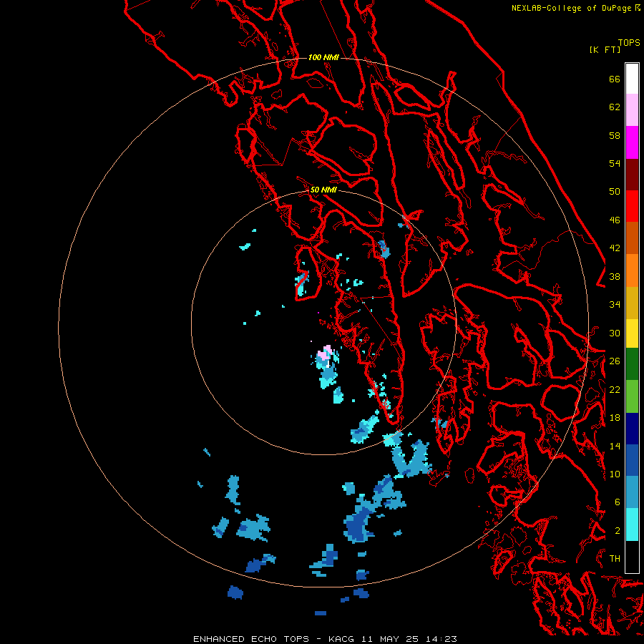644x644 pixels.
Task: Click the Enhanced Echo Tops KACG caption
Action: coord(325,639)
